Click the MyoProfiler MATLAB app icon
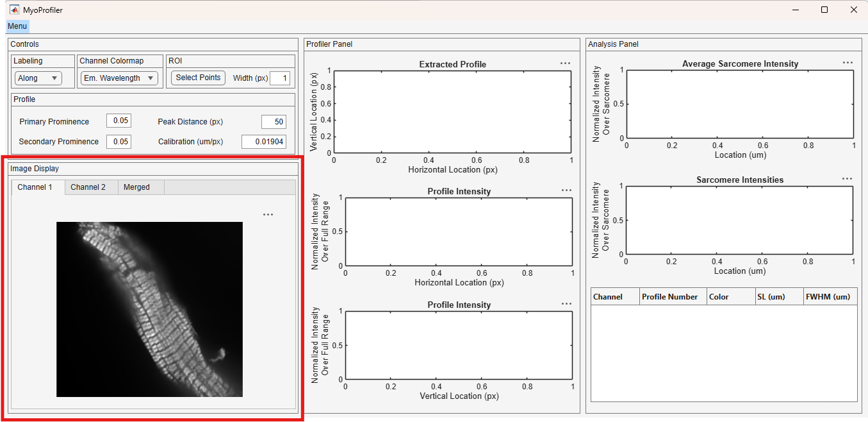The image size is (868, 422). pos(14,10)
